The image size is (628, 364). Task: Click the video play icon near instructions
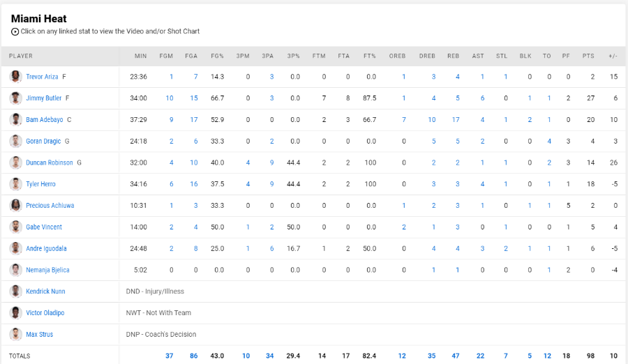(15, 31)
